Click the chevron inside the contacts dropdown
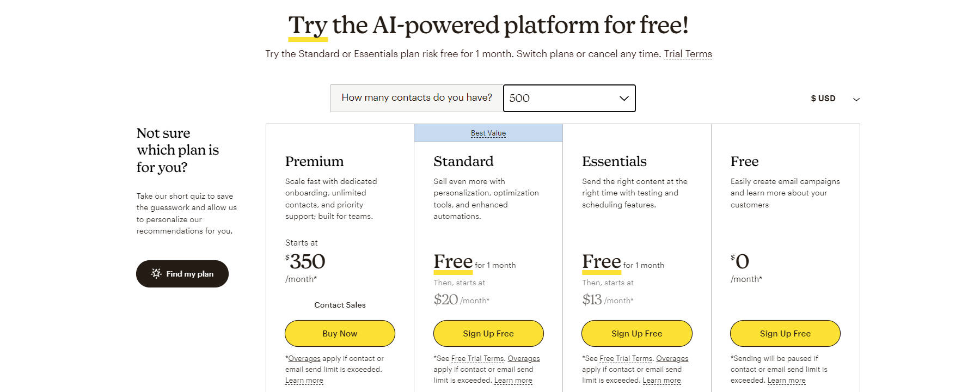Image resolution: width=980 pixels, height=392 pixels. [x=624, y=99]
